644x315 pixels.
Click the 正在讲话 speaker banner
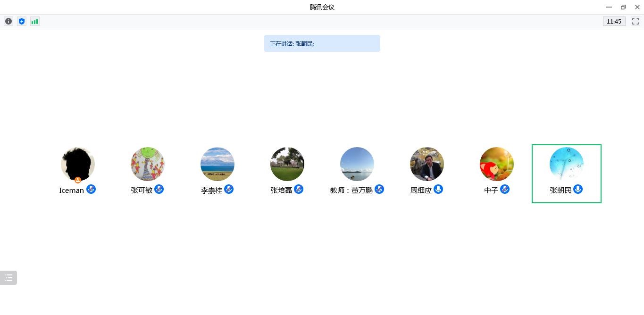[322, 43]
